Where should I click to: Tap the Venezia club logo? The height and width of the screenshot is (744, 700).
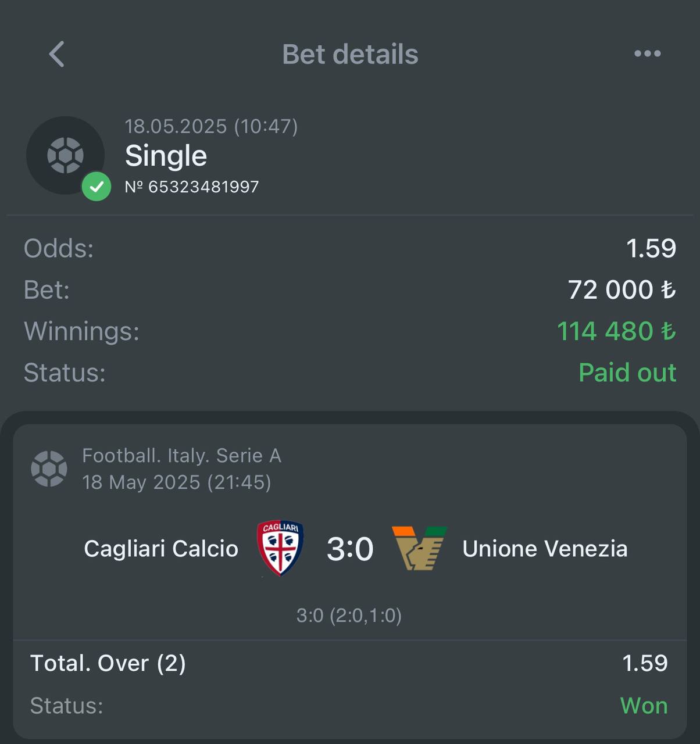click(419, 548)
